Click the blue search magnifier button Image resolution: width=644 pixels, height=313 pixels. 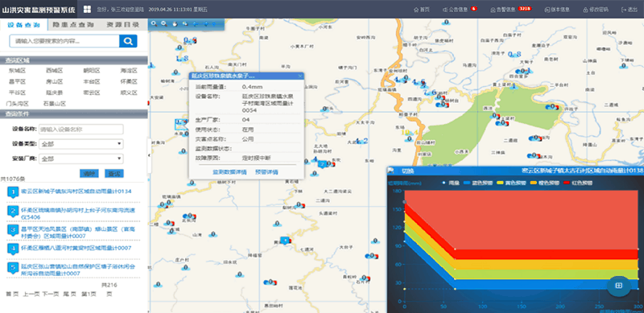[128, 41]
